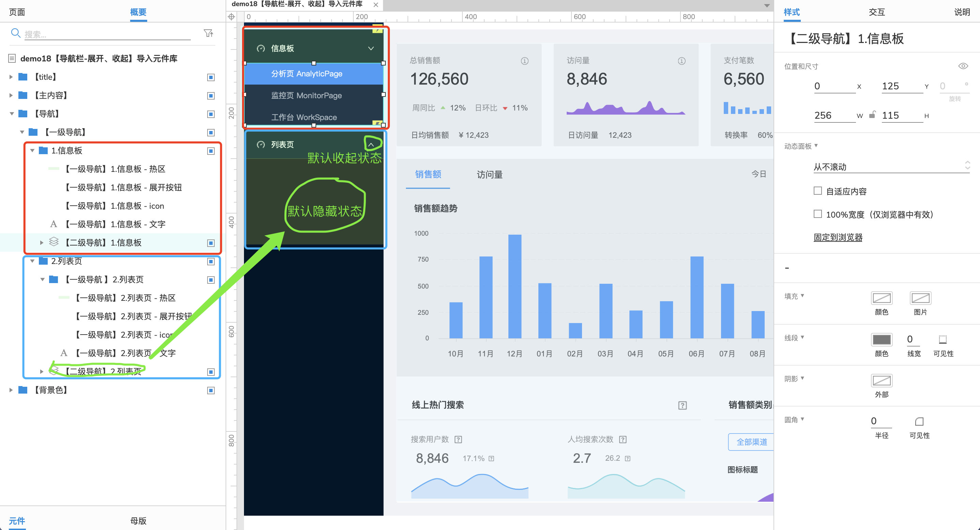This screenshot has height=530, width=980.
Task: Toggle the eye visibility icon in style panel
Action: pos(963,66)
